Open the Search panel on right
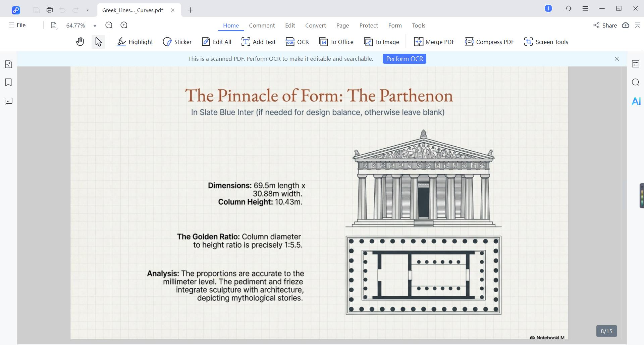The width and height of the screenshot is (644, 345). pyautogui.click(x=636, y=83)
